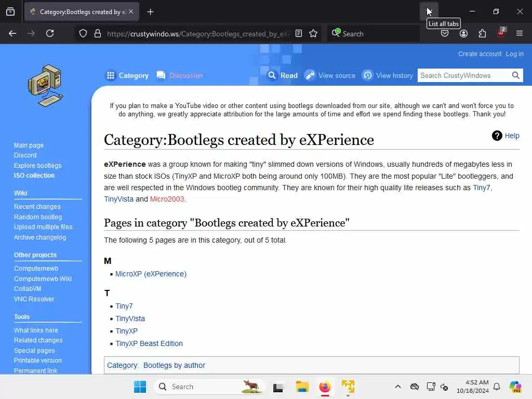Open a new tab with plus button
This screenshot has height=399, width=532.
pyautogui.click(x=150, y=12)
